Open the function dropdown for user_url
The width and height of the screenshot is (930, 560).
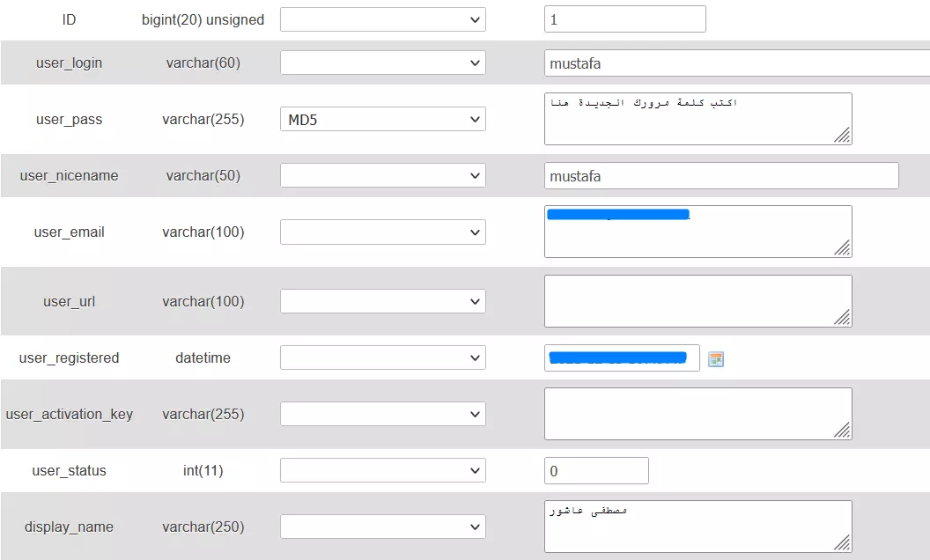(382, 301)
